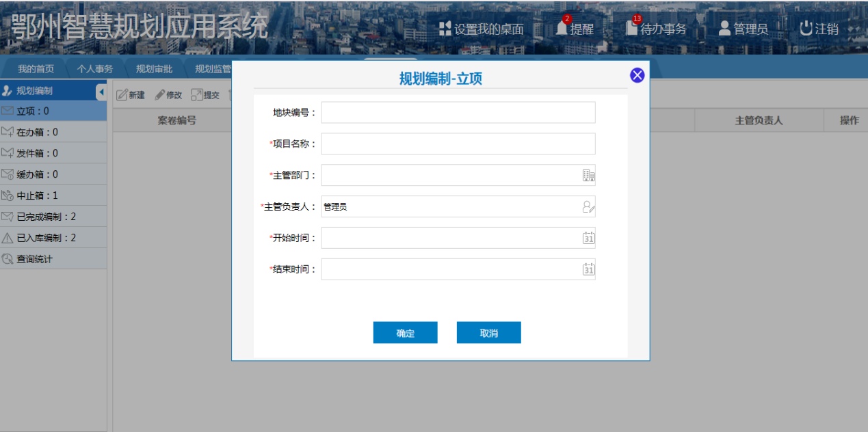Click the 地块编号 input field
The height and width of the screenshot is (432, 868).
coord(458,113)
